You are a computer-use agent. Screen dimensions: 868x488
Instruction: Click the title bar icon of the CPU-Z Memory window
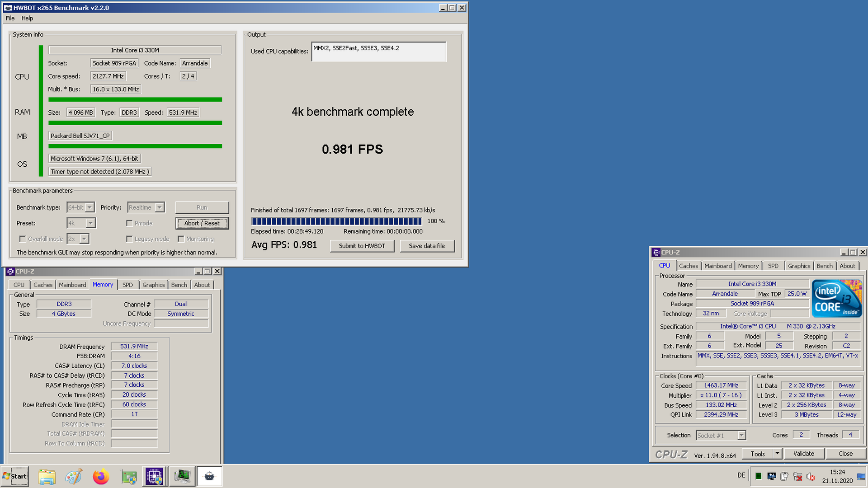click(x=10, y=271)
